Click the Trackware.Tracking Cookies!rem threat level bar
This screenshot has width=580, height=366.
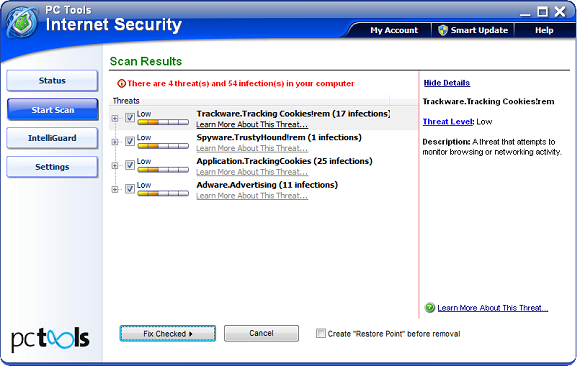[x=163, y=122]
